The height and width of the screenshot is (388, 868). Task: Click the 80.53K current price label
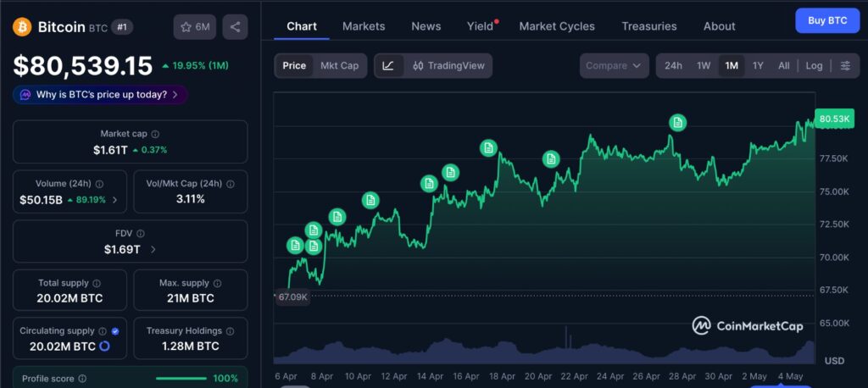click(834, 119)
